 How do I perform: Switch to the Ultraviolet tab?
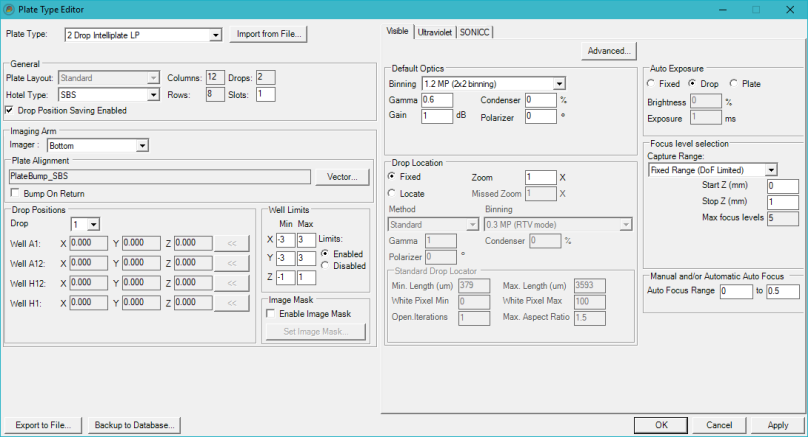coord(434,32)
